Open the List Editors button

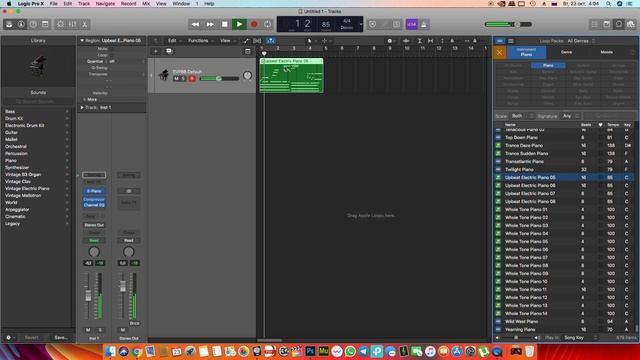[x=595, y=24]
